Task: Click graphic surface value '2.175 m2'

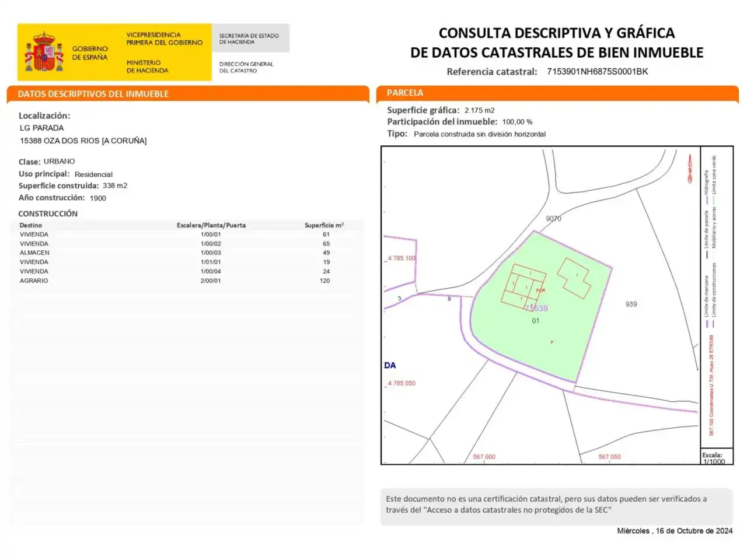Action: coord(480,110)
